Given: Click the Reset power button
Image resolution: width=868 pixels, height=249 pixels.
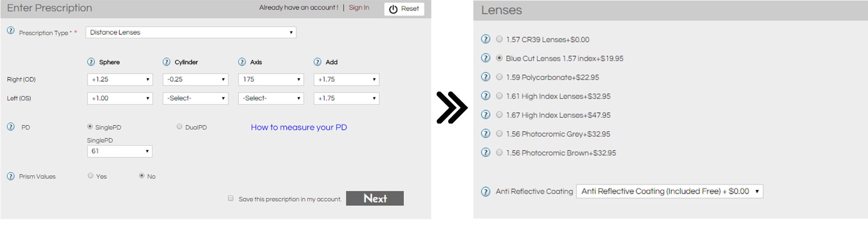Looking at the screenshot, I should pos(404,9).
